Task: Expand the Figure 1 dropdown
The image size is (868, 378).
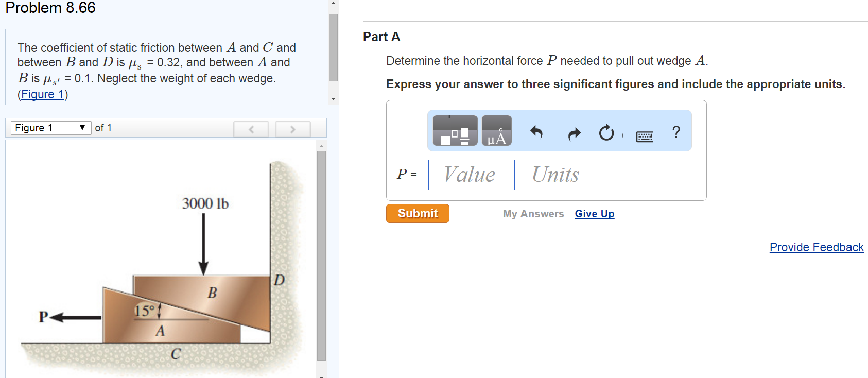Action: tap(51, 128)
